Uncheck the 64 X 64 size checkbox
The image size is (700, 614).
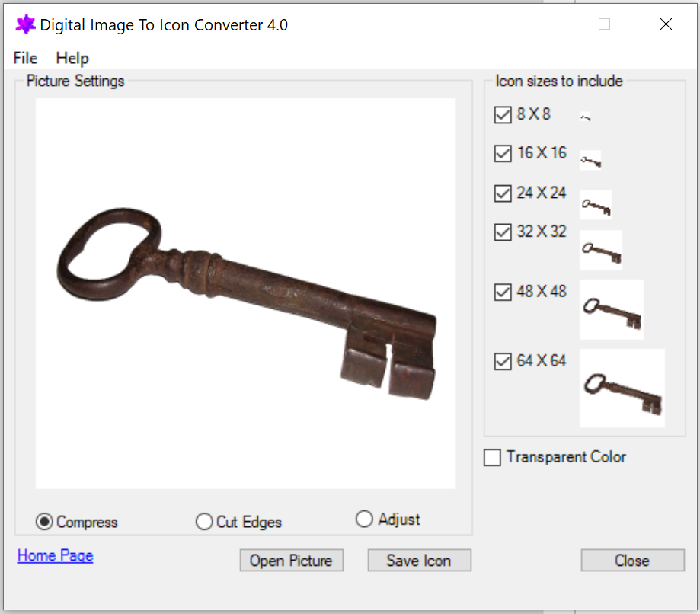point(503,361)
